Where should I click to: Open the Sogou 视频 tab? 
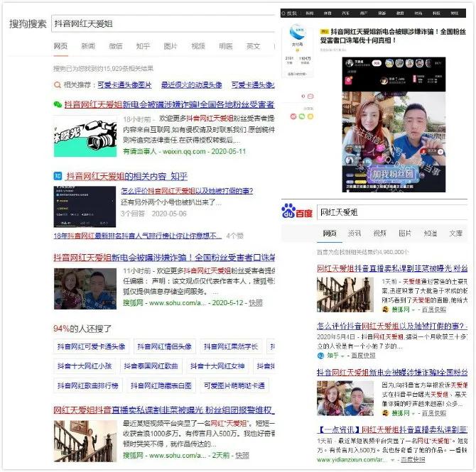pyautogui.click(x=198, y=46)
